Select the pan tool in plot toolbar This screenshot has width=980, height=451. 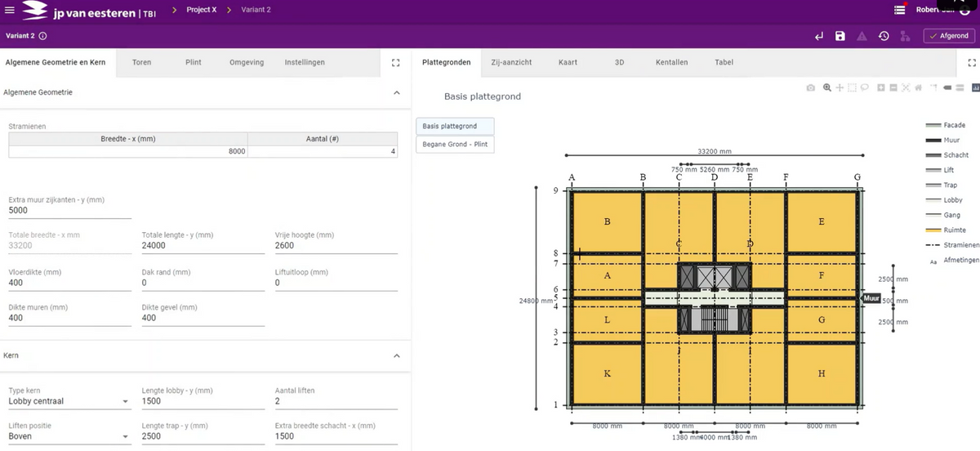[x=840, y=87]
